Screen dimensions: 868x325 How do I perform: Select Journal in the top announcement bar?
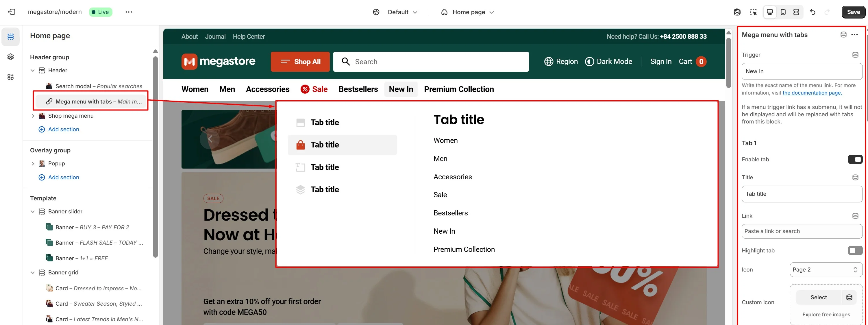point(215,36)
